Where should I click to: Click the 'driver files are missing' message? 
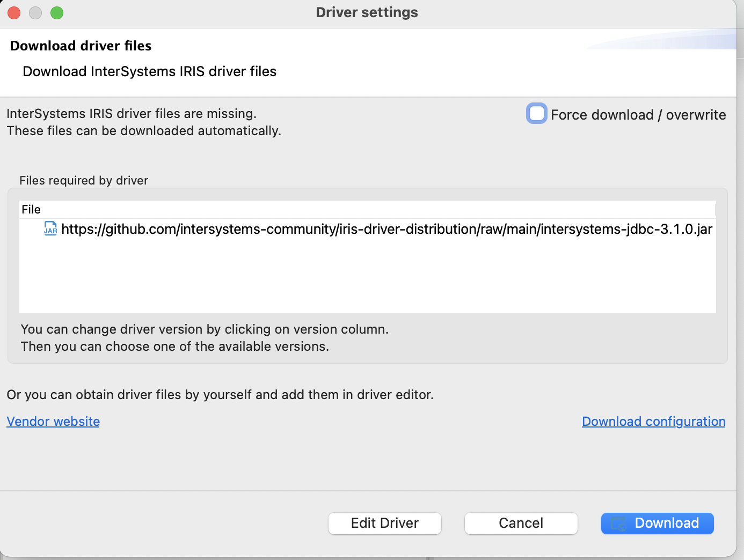tap(132, 114)
